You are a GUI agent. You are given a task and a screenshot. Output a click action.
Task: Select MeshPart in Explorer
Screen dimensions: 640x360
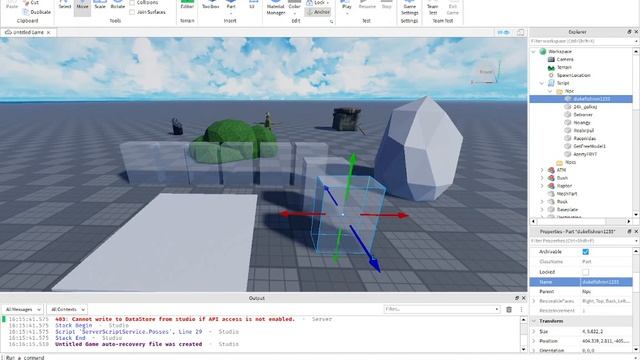pyautogui.click(x=567, y=194)
